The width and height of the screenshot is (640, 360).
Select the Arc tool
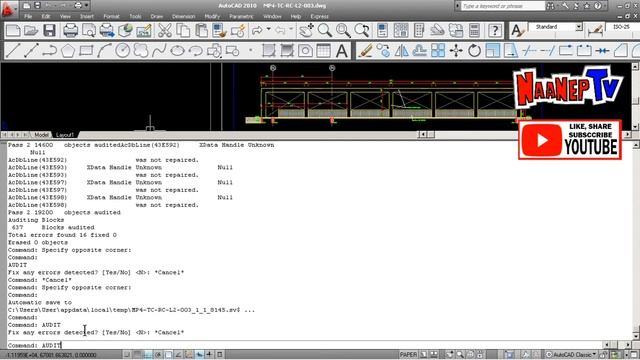point(104,51)
